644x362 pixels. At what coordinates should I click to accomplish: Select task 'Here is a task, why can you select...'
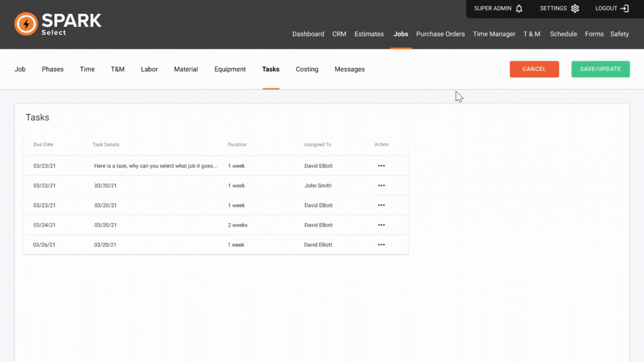tap(156, 166)
